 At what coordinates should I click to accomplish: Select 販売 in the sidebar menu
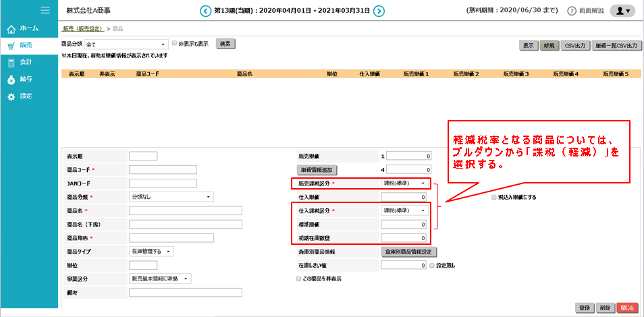point(20,46)
